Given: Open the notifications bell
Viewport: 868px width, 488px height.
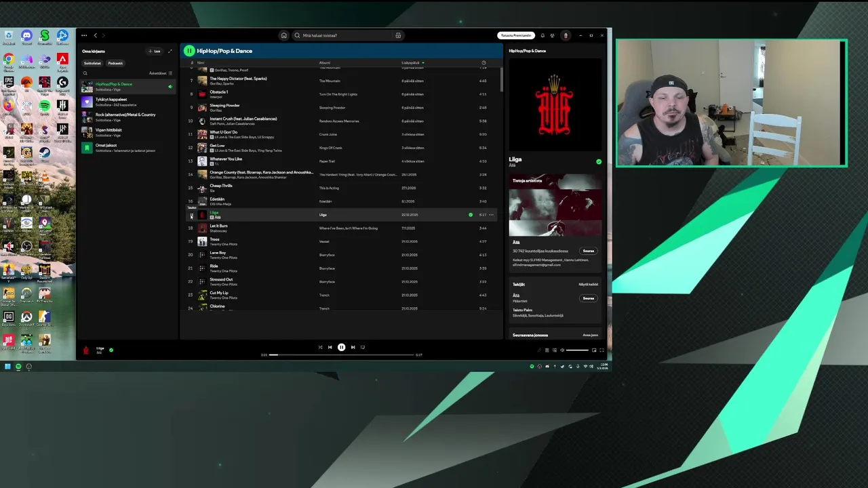Looking at the screenshot, I should click(542, 35).
